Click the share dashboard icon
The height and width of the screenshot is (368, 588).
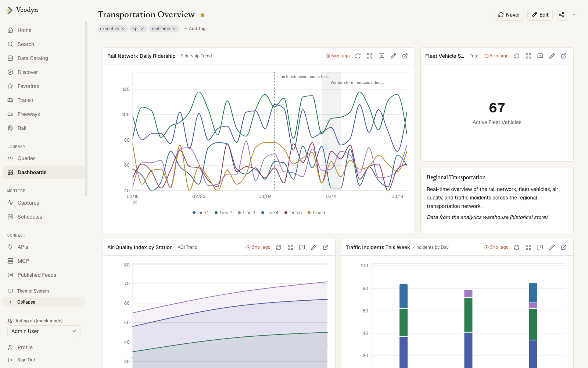[562, 15]
